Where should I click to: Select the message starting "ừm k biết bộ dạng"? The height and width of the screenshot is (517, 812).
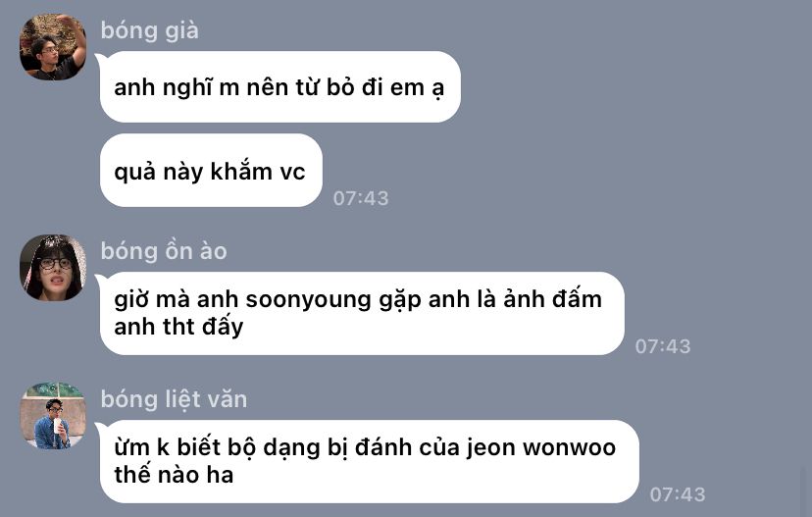tap(370, 461)
